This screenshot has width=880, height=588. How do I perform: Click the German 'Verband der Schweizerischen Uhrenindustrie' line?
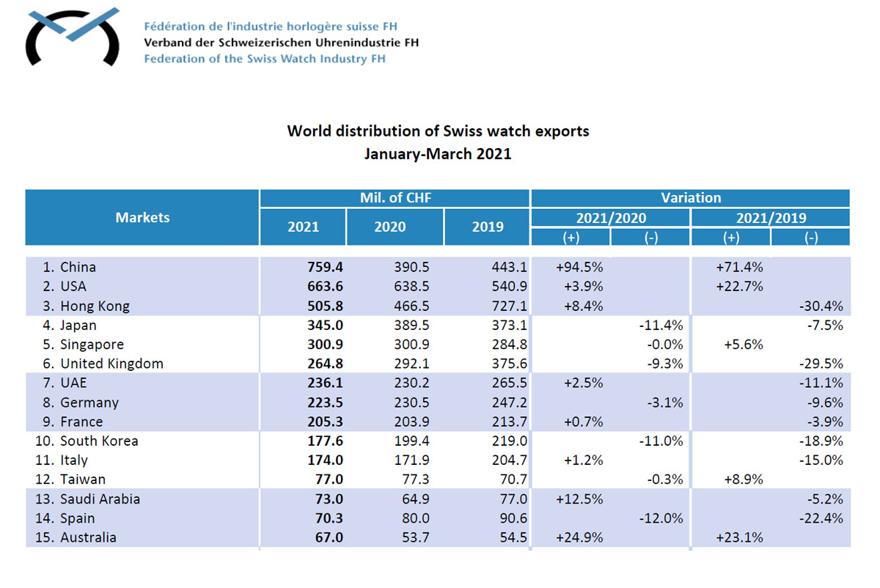point(282,43)
